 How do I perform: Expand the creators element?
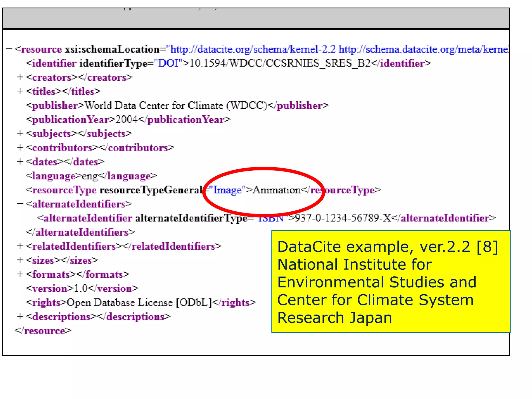pos(20,77)
